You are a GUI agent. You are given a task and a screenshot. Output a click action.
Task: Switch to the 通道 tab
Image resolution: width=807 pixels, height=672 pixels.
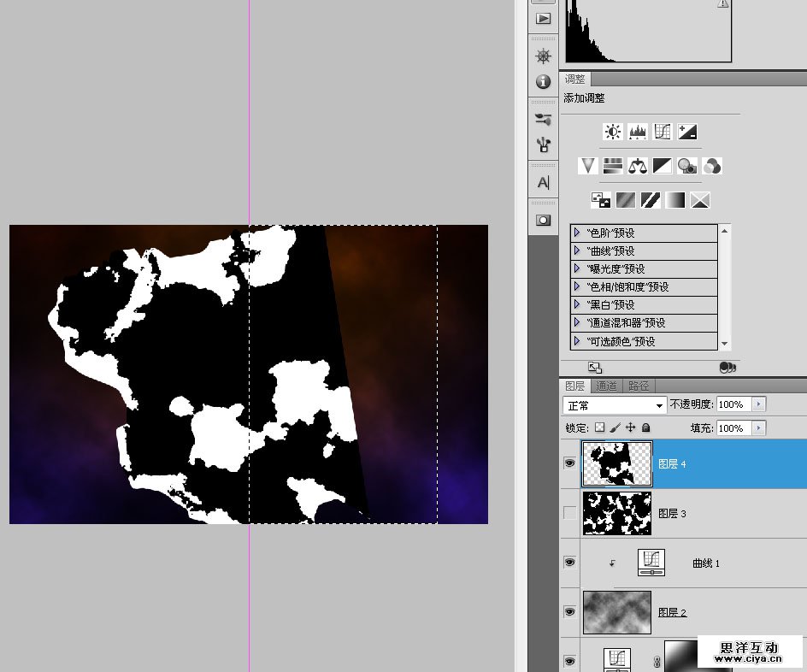click(606, 386)
